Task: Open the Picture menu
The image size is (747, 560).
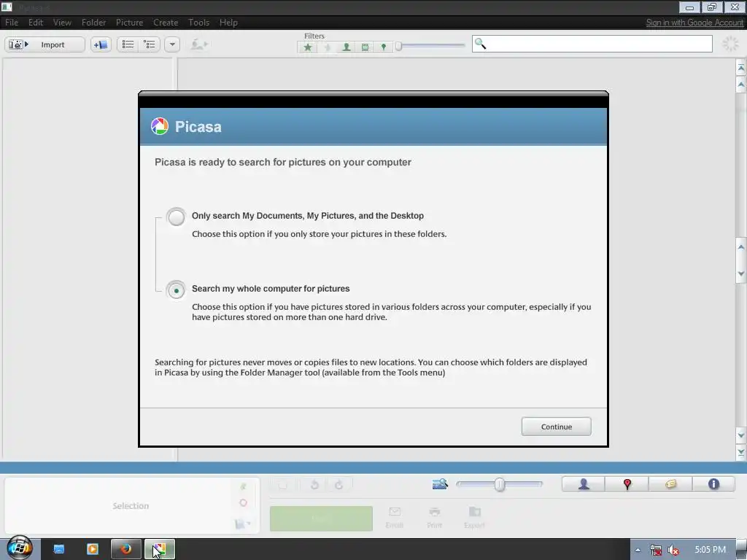Action: click(x=129, y=23)
